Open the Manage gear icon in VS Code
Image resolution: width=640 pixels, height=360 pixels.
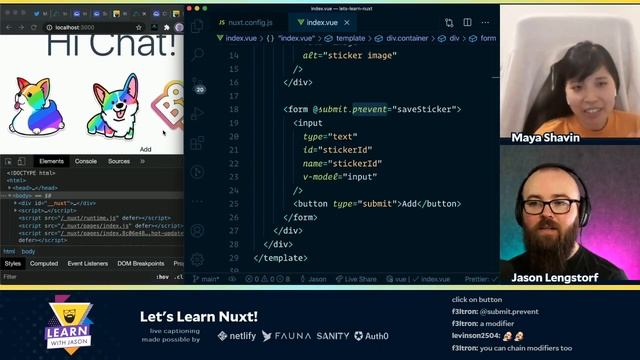tap(198, 259)
